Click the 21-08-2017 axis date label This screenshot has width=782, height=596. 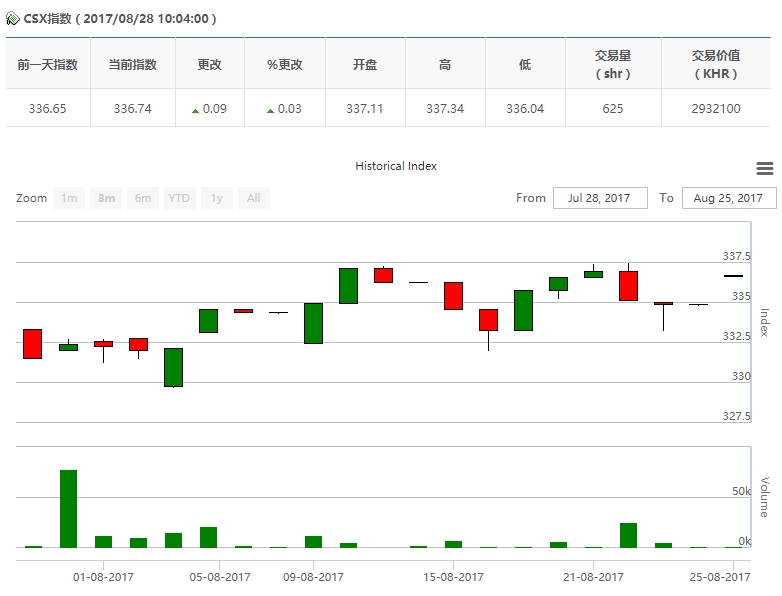coord(593,577)
